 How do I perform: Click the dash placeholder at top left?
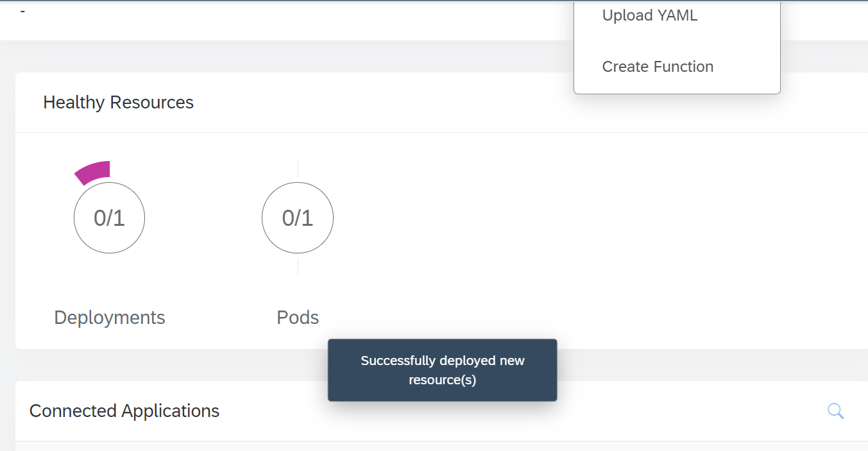click(22, 12)
